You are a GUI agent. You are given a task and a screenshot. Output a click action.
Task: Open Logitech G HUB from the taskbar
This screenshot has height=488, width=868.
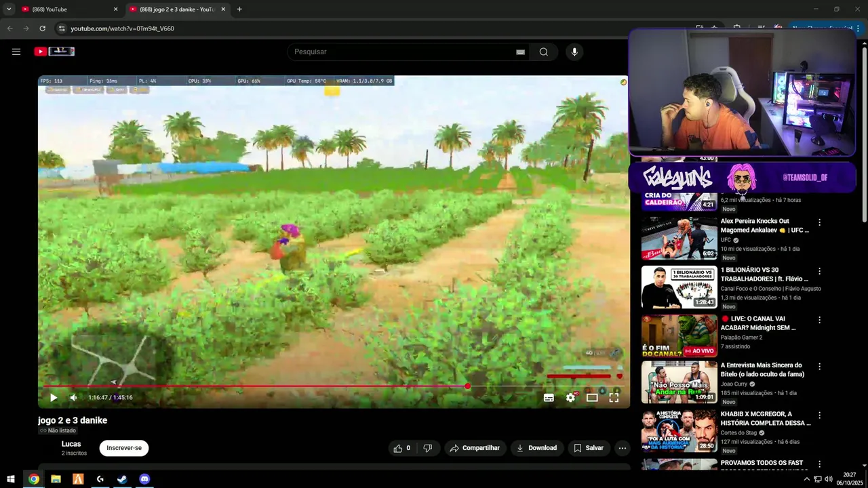[100, 479]
